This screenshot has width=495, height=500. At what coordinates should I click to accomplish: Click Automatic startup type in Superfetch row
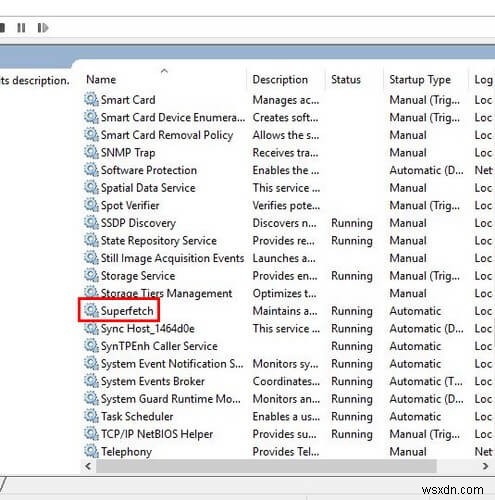click(415, 311)
